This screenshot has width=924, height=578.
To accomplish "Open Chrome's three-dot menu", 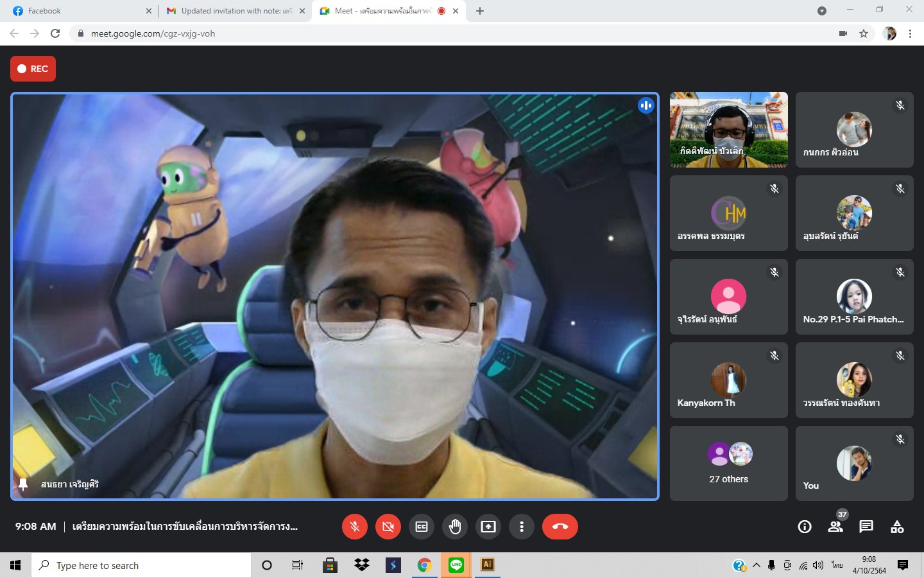I will tap(910, 33).
